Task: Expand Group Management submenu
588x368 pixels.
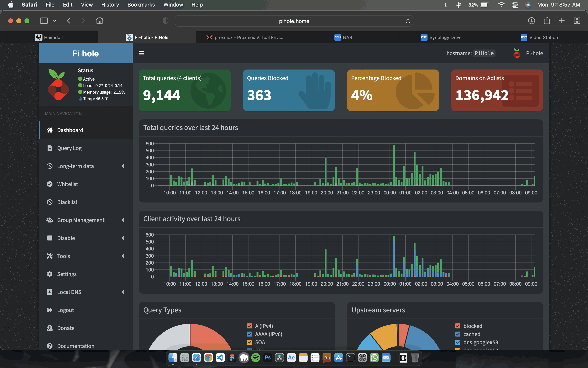Action: click(x=86, y=220)
